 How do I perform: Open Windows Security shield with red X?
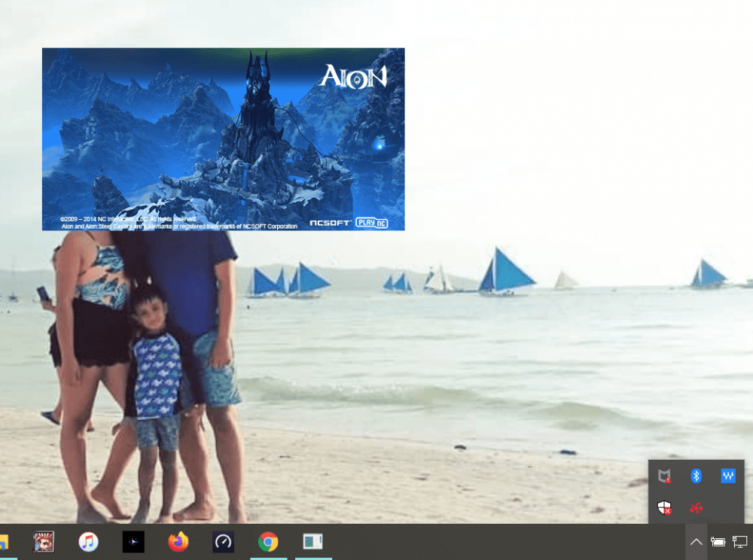tap(664, 508)
